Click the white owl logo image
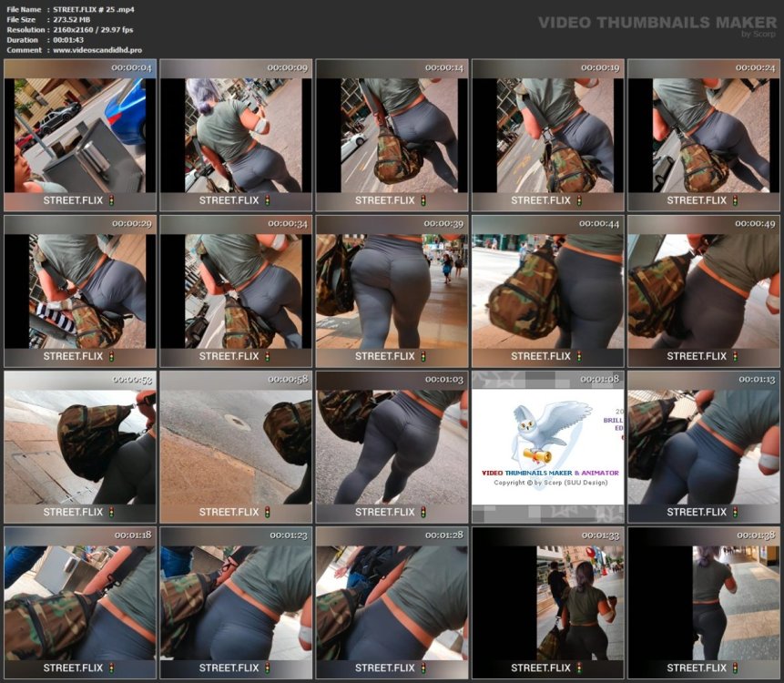The height and width of the screenshot is (683, 784). (x=551, y=433)
